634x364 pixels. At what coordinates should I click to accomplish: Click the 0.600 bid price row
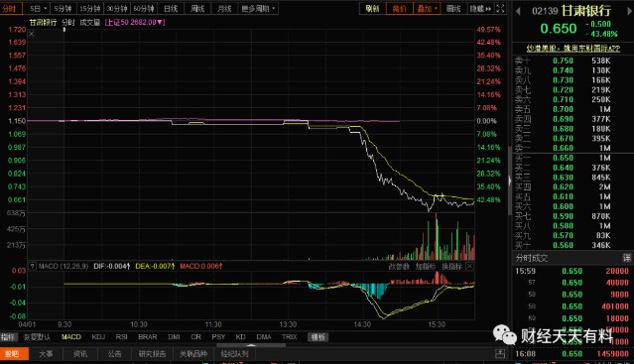point(572,206)
